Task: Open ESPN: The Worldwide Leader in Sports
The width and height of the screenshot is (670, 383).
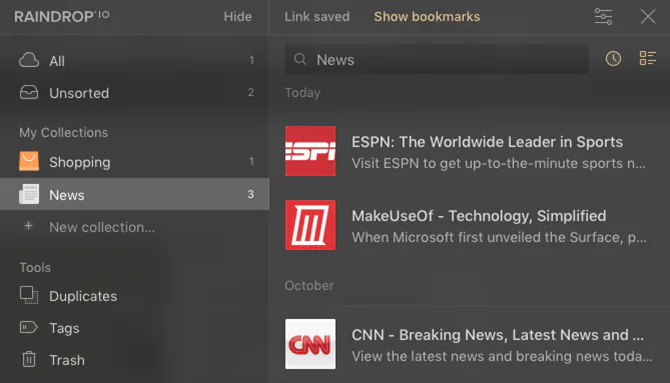Action: (487, 142)
